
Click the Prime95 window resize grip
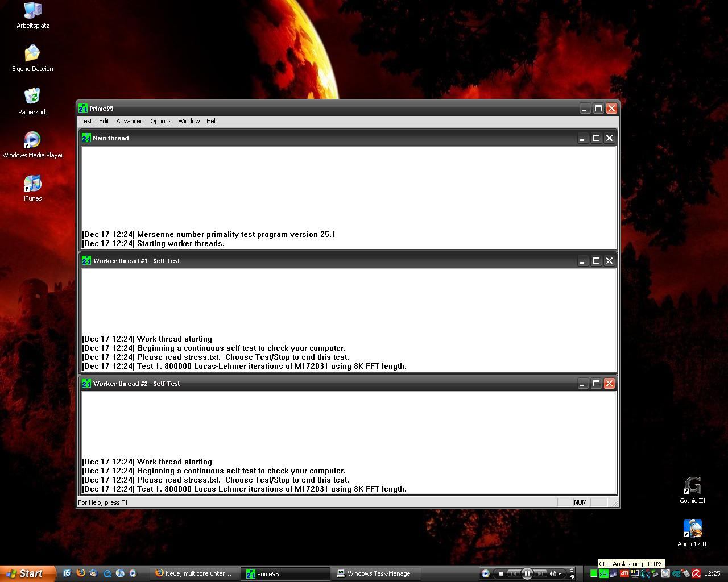tap(614, 502)
